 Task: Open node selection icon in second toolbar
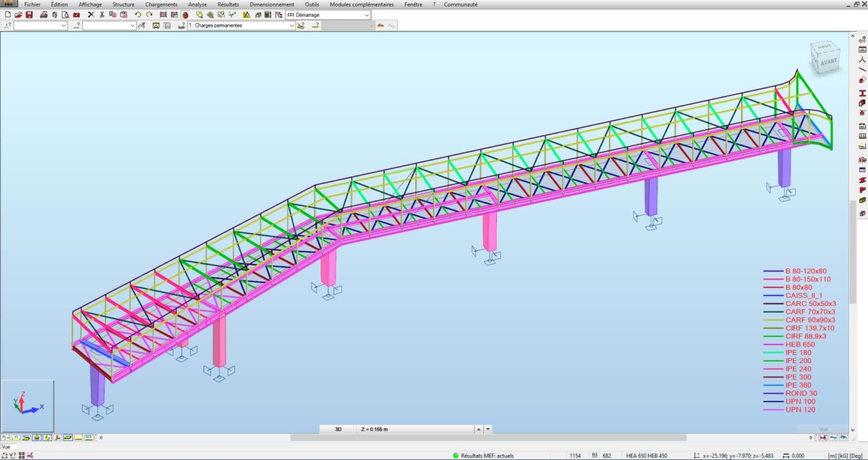click(x=7, y=25)
